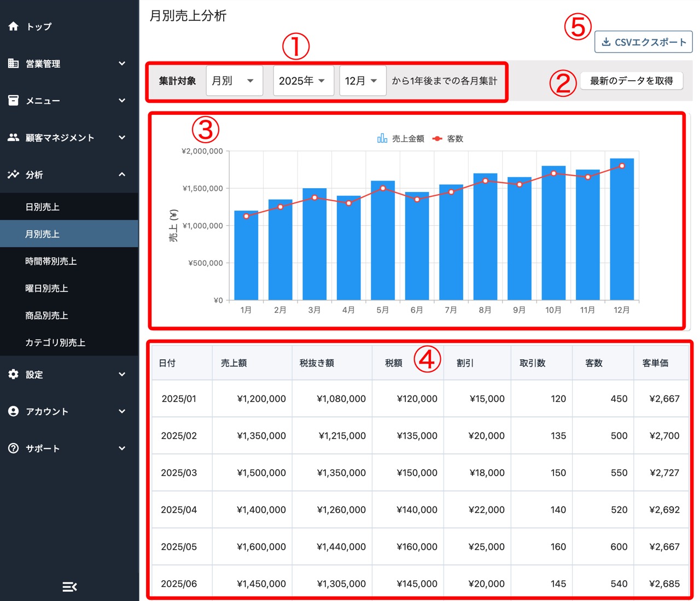Viewport: 700px width, 601px height.
Task: Click the home icon beside トップ
Action: tap(14, 26)
